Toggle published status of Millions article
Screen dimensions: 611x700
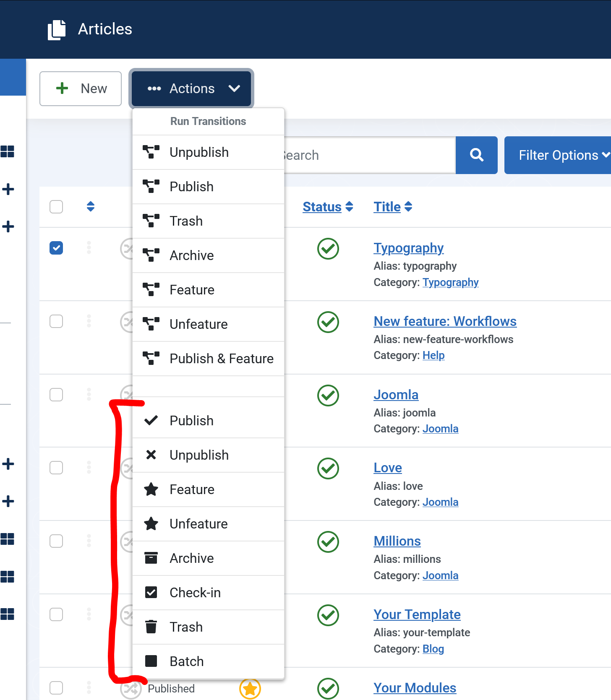pyautogui.click(x=328, y=542)
